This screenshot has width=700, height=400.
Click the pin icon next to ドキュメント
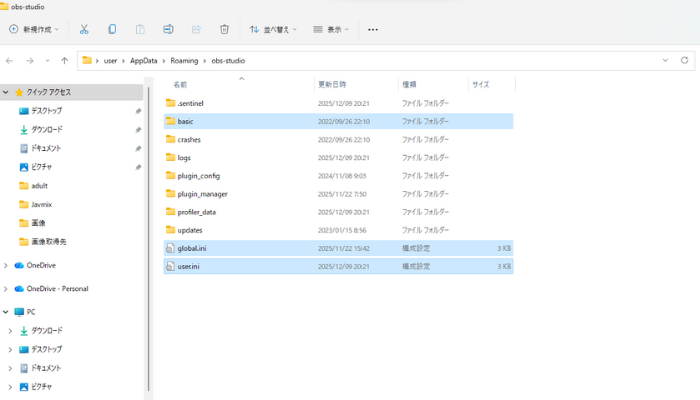[138, 149]
